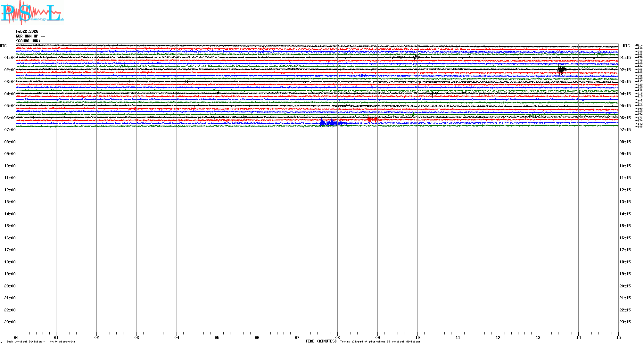Click the red seismic event near minute 09
Viewport: 644px width, 346px height.
[373, 119]
